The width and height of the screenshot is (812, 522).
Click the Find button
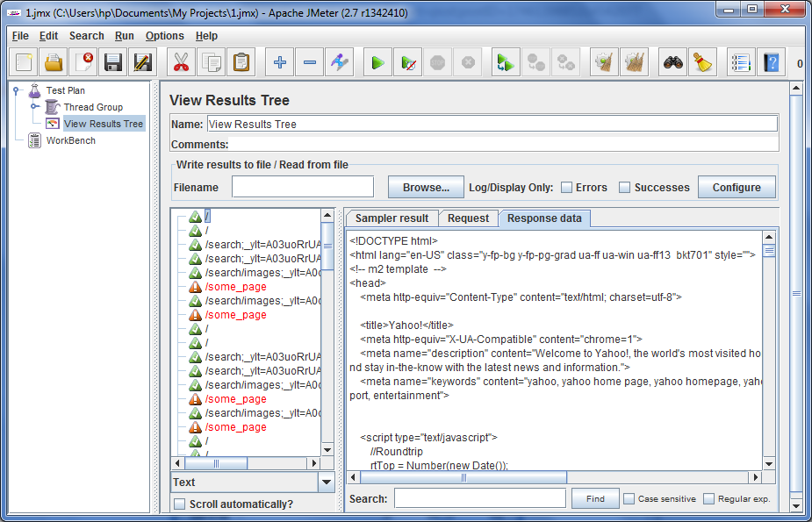tap(595, 498)
